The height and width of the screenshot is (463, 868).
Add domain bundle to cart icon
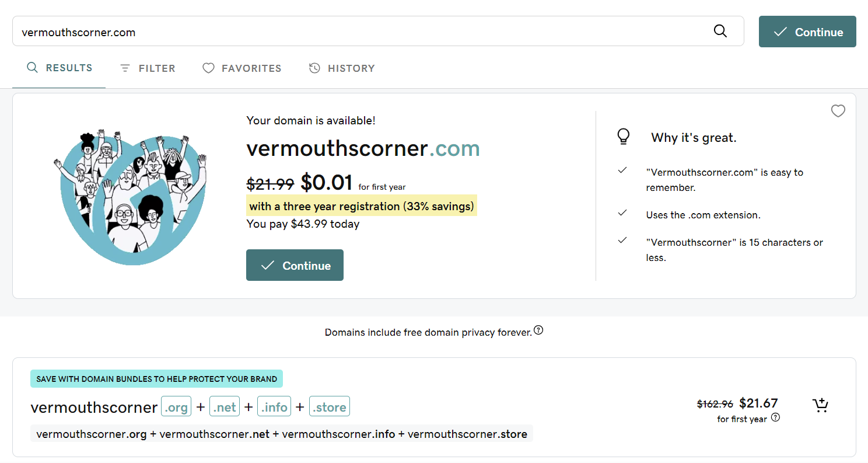(x=820, y=405)
